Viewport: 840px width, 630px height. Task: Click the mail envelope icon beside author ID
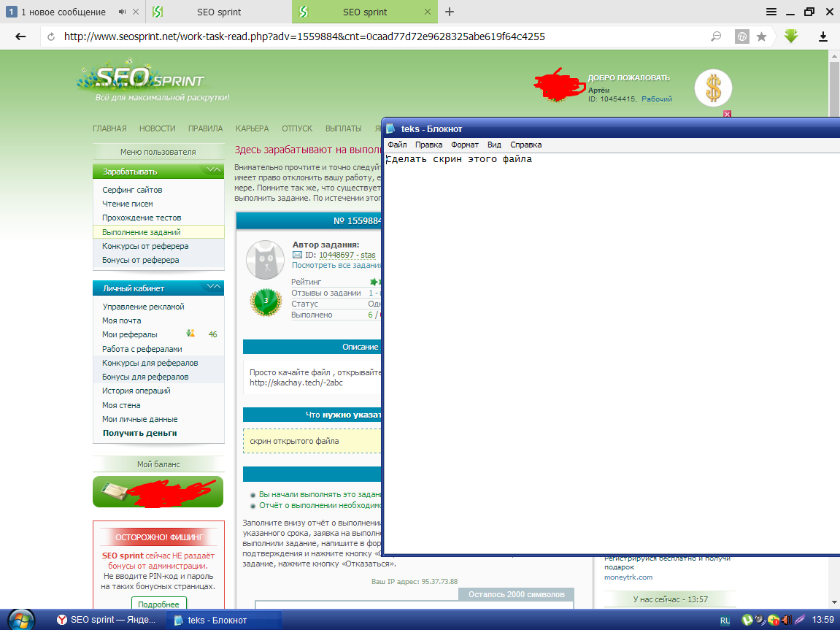[x=297, y=255]
